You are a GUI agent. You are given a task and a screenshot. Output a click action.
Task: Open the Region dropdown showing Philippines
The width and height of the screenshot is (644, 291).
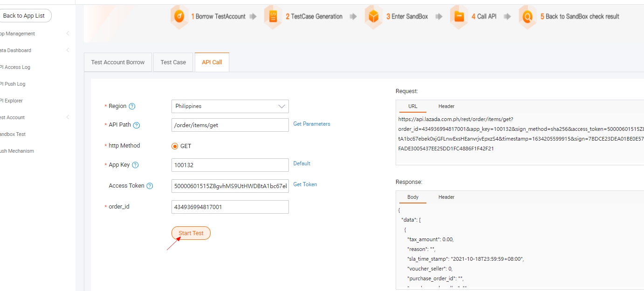[x=230, y=106]
